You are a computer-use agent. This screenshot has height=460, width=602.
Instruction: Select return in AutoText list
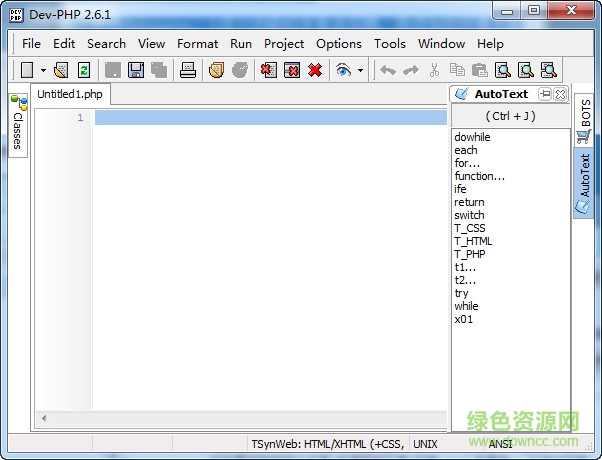click(469, 202)
